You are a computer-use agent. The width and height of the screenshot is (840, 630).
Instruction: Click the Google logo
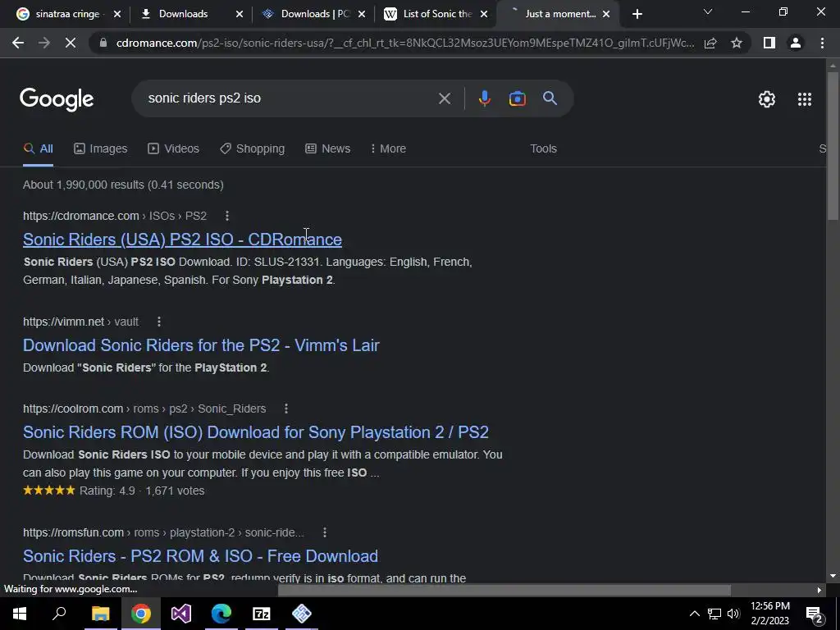click(x=57, y=99)
